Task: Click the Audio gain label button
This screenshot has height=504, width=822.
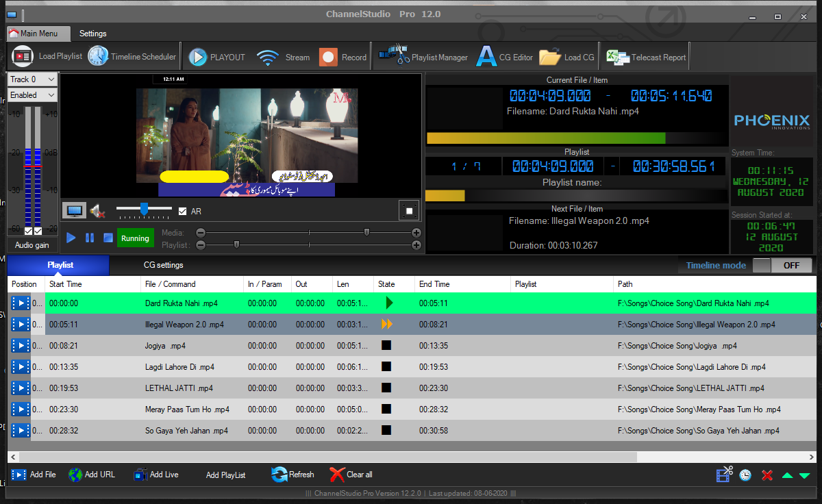Action: pos(32,245)
